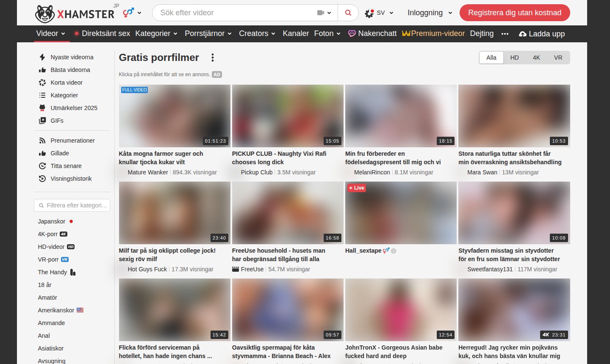The image size is (610, 364).
Task: Click the Filtrera efter kategori input
Action: click(72, 205)
